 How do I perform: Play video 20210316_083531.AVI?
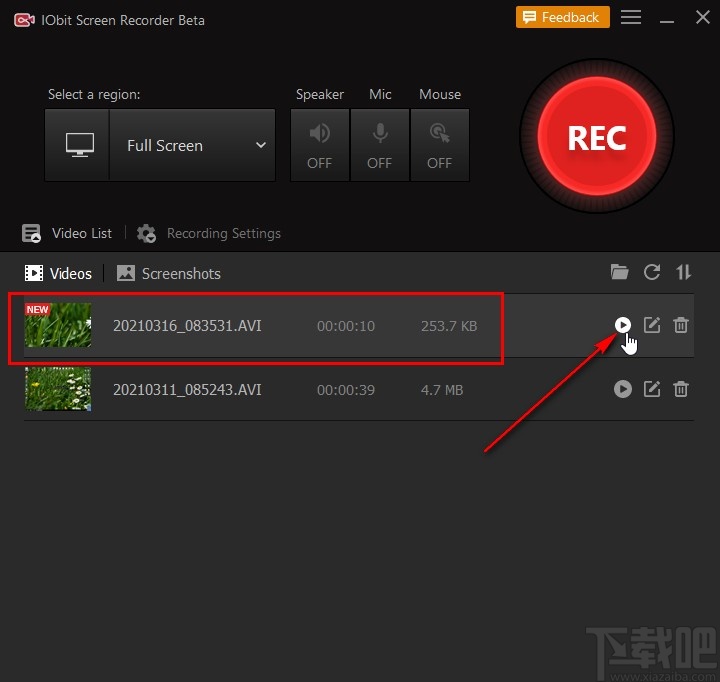point(623,325)
